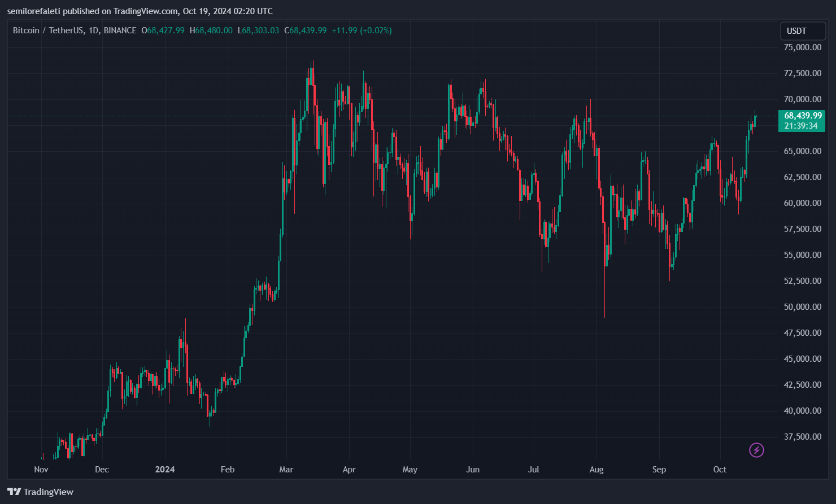The width and height of the screenshot is (836, 504).
Task: Click the TradingView logo
Action: pos(41,492)
